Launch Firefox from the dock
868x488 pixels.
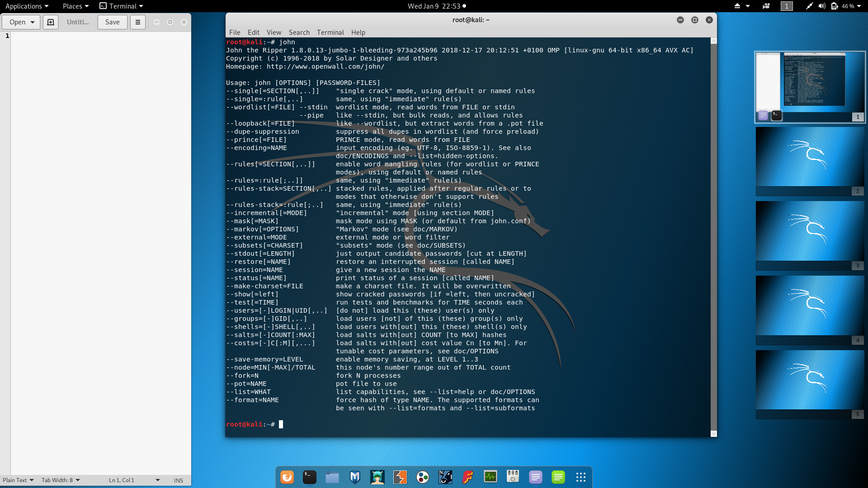click(287, 477)
